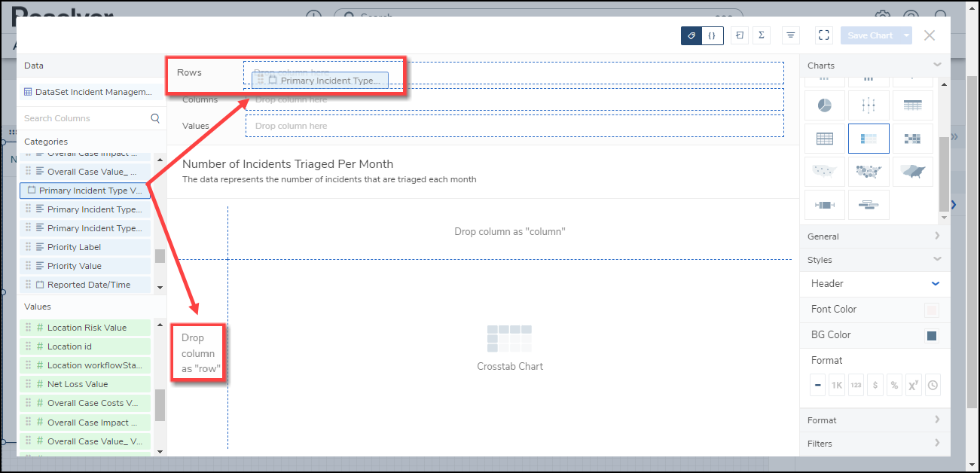Select the Overall Case Impact value item
Screen dimensions: 980x473
coord(85,423)
